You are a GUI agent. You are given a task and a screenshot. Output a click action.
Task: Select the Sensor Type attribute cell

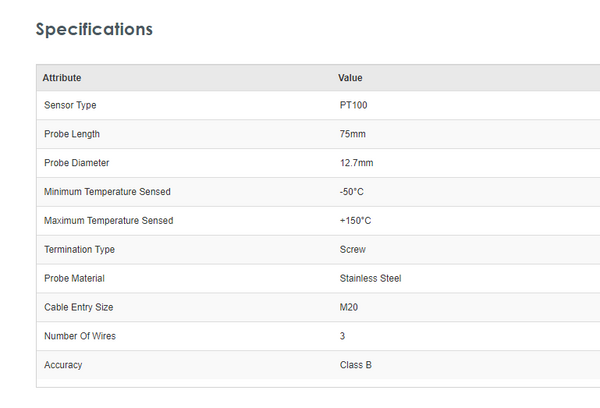point(70,105)
